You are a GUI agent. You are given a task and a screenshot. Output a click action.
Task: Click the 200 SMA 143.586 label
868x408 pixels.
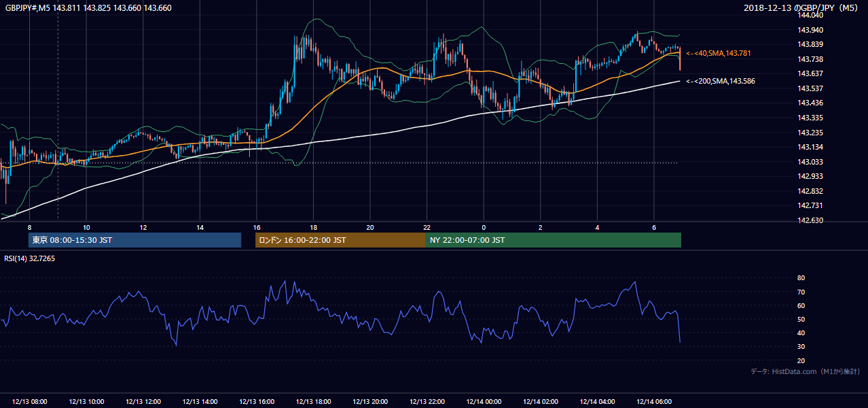coord(721,81)
